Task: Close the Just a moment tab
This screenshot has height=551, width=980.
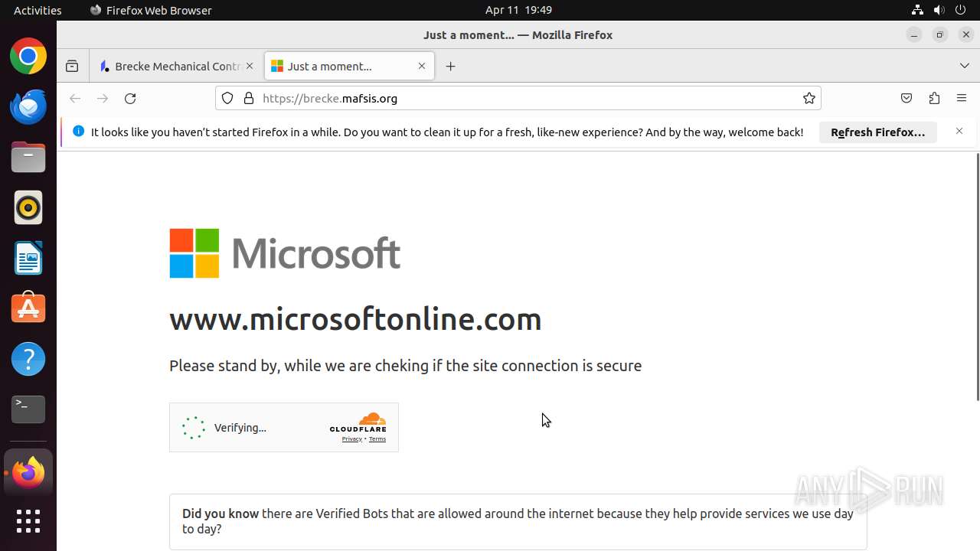Action: click(422, 67)
